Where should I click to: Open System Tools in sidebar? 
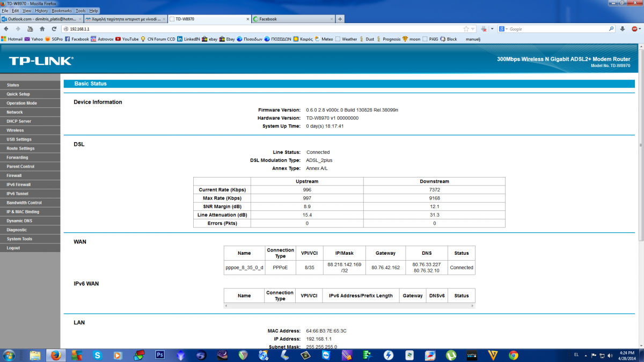click(x=30, y=239)
